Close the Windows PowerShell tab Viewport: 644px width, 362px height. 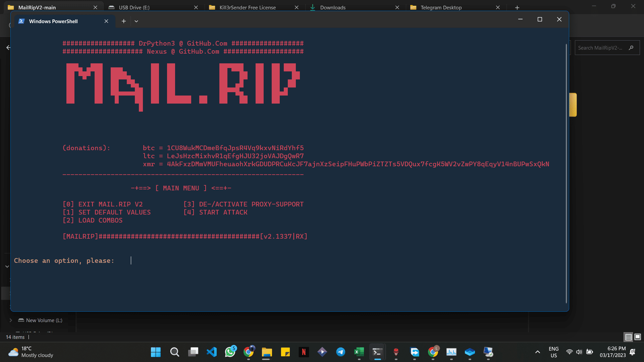[106, 21]
